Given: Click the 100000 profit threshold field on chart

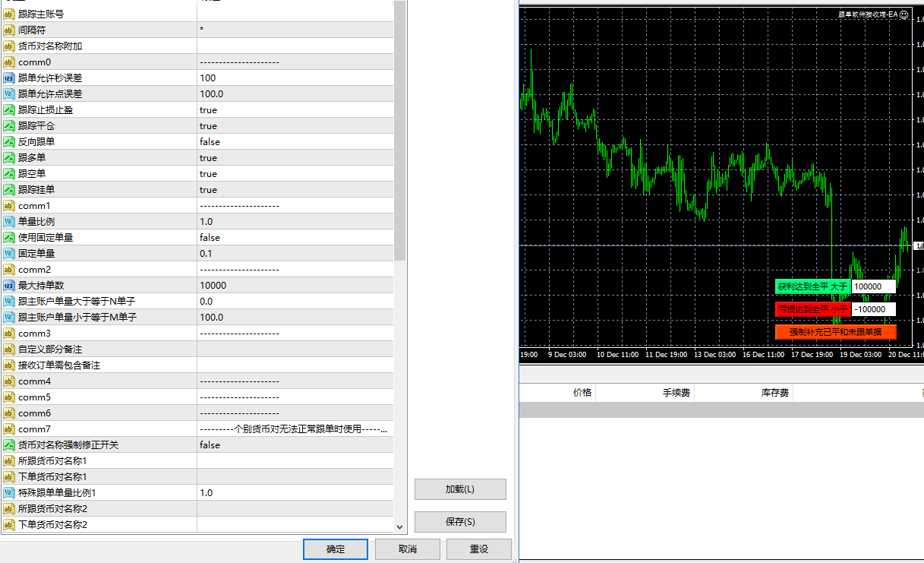Looking at the screenshot, I should coord(873,286).
